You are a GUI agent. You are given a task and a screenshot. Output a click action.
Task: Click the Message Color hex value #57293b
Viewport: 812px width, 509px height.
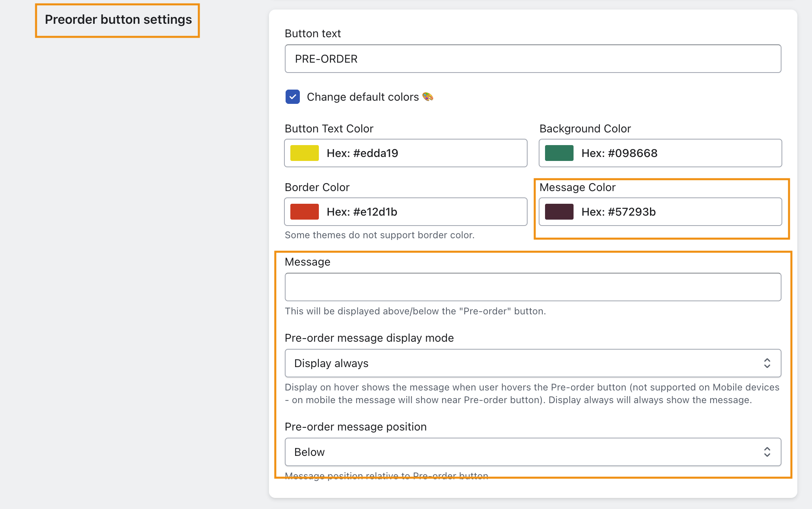618,212
